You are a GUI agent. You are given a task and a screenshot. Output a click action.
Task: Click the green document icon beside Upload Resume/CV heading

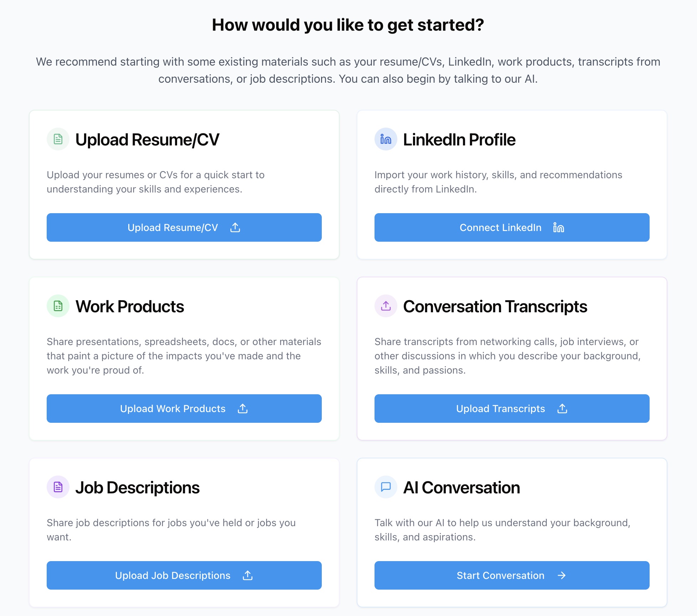click(58, 139)
